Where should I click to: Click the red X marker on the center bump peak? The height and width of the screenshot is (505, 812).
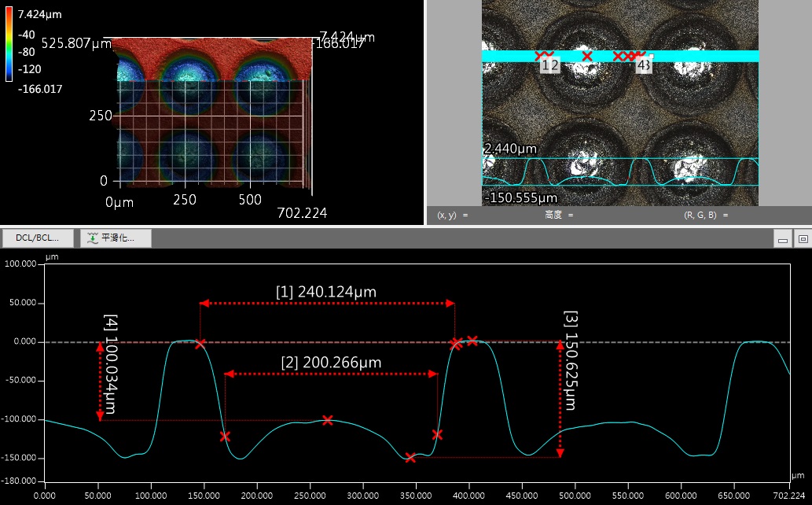click(327, 420)
